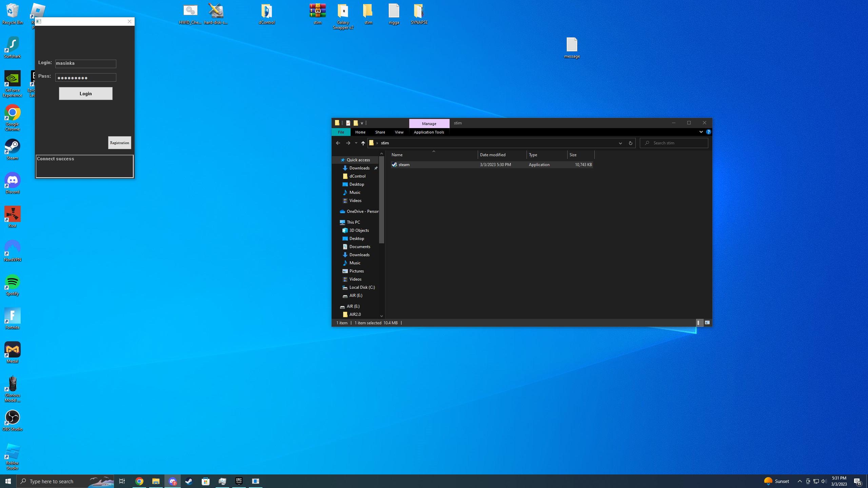Expand the address bar previous locations dropdown
Viewport: 868px width, 488px height.
620,143
